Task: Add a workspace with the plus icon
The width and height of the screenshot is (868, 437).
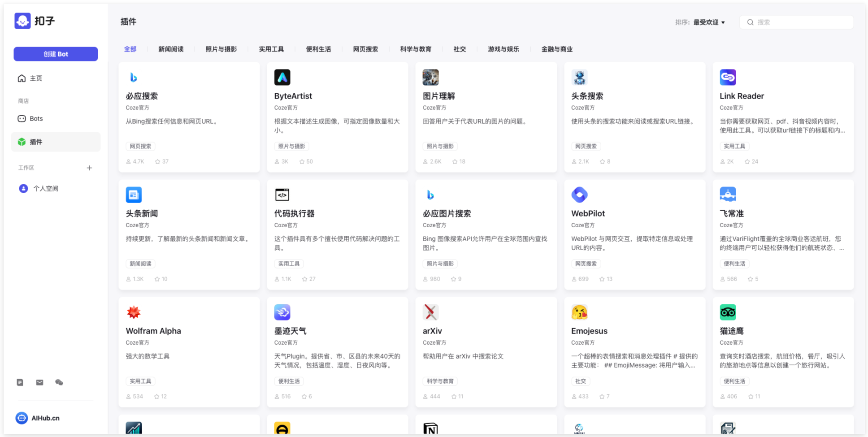Action: point(89,168)
